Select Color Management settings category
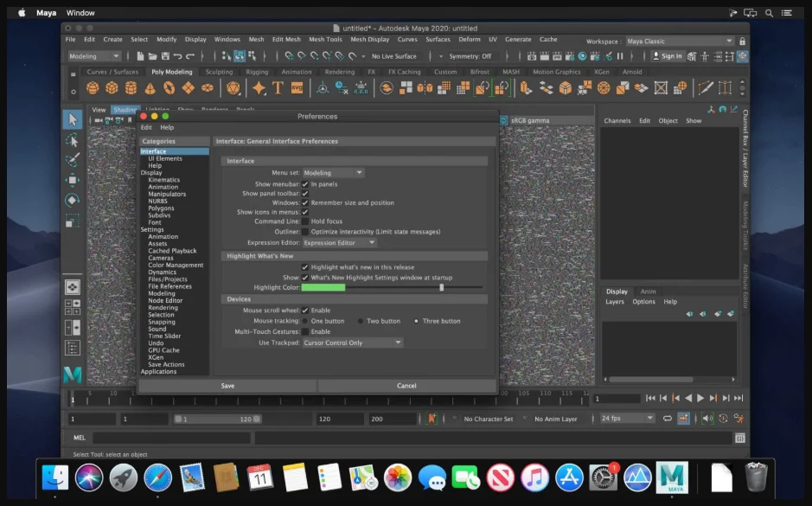 click(176, 266)
